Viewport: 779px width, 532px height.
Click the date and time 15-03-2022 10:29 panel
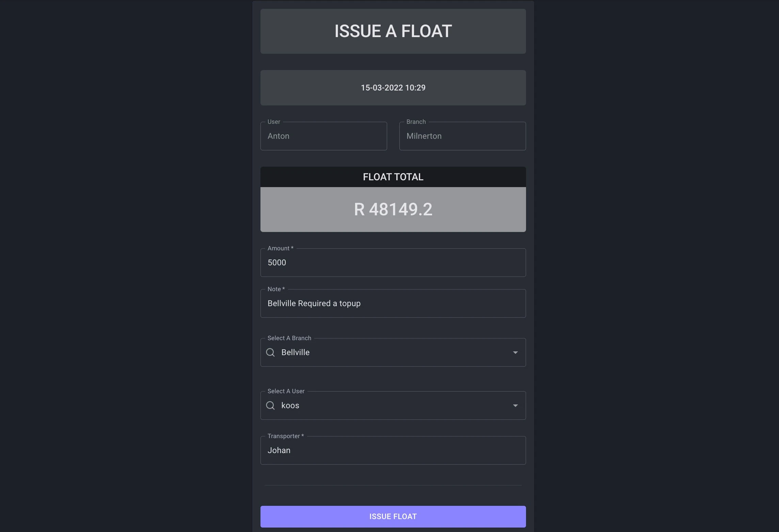393,88
